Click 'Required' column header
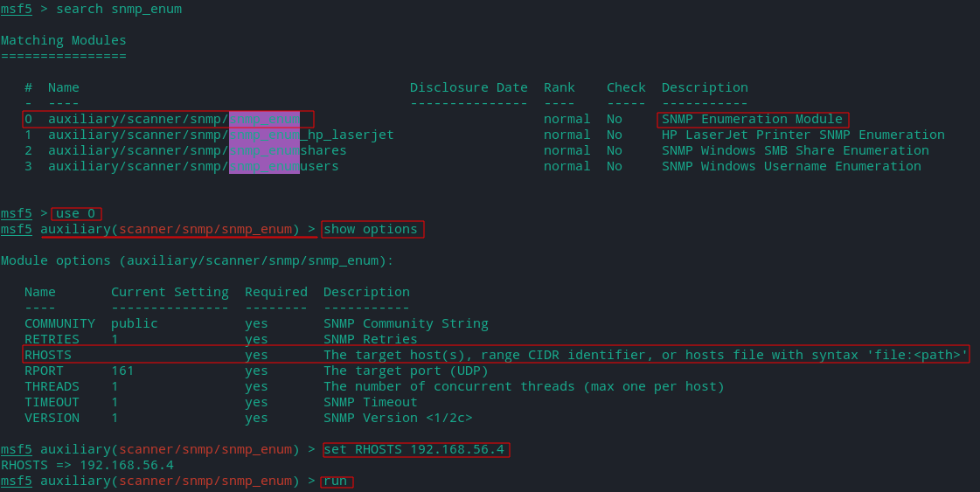This screenshot has height=492, width=980. click(x=276, y=292)
